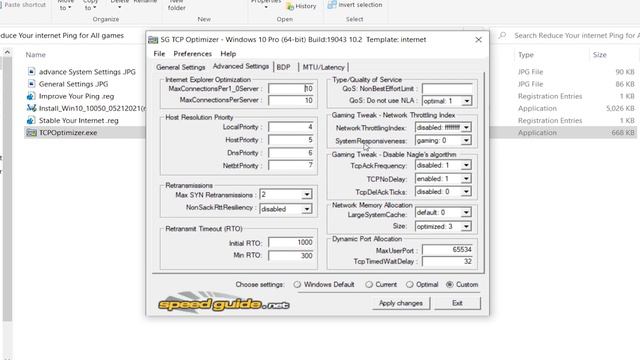Open the Help menu
The height and width of the screenshot is (360, 640).
(228, 53)
